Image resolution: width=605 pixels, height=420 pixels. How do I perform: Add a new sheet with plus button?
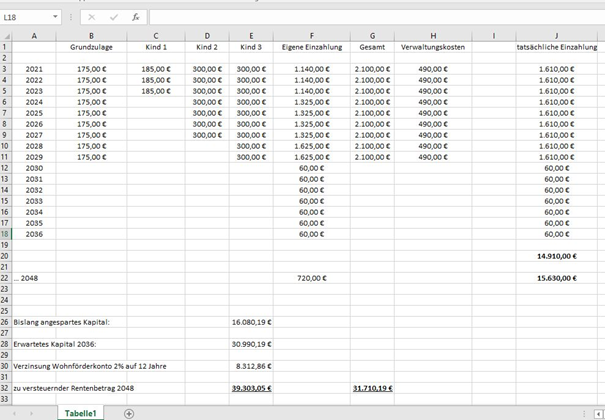129,413
